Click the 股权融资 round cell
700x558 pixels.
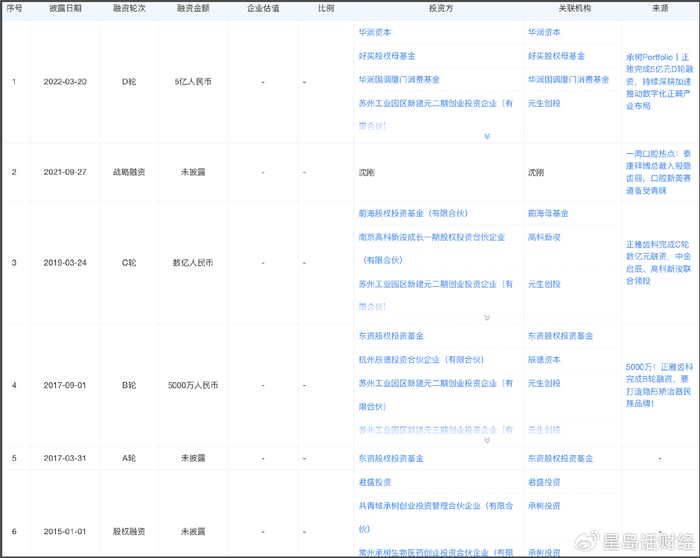129,531
